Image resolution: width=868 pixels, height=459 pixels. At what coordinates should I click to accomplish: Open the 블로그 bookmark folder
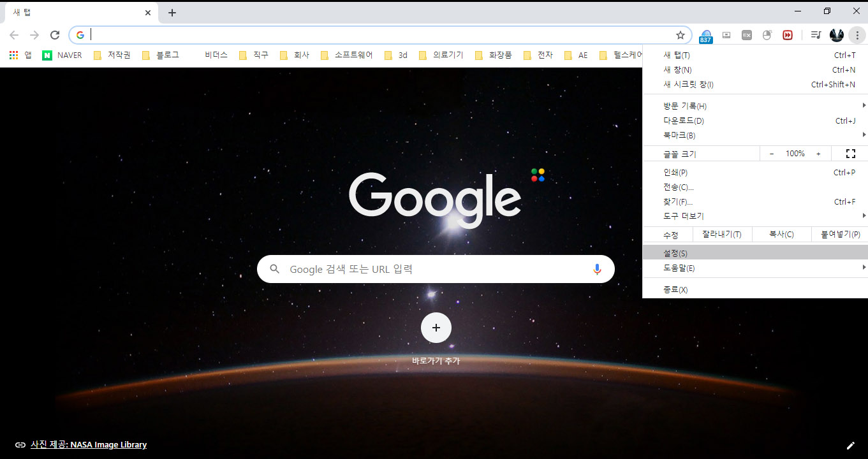(x=161, y=55)
